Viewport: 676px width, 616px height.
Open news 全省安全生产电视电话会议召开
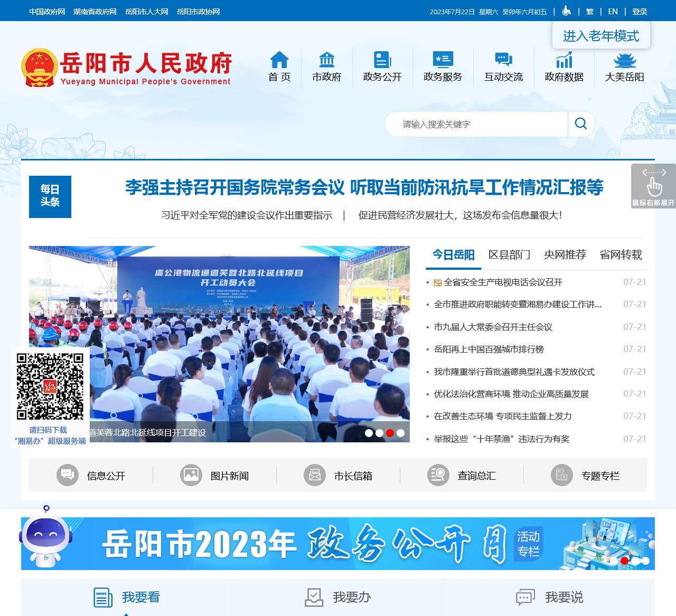(503, 282)
